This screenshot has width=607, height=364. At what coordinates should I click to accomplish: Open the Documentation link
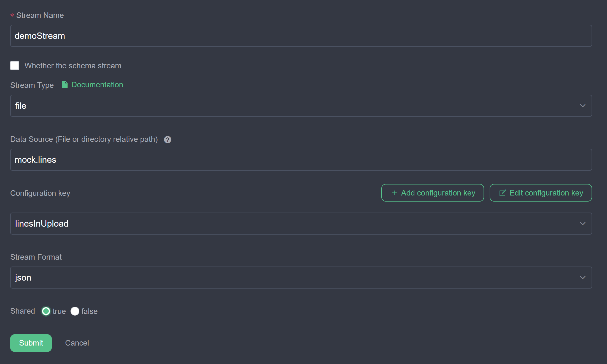click(97, 85)
